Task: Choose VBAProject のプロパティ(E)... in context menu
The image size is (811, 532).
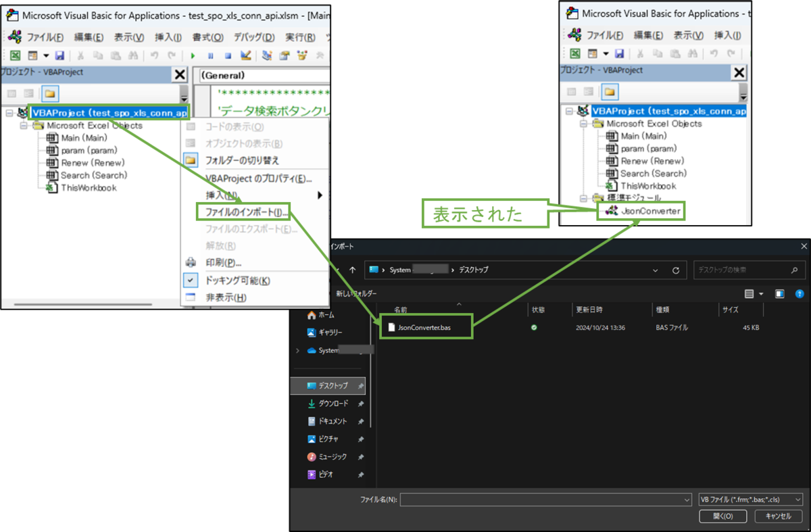Action: tap(258, 178)
